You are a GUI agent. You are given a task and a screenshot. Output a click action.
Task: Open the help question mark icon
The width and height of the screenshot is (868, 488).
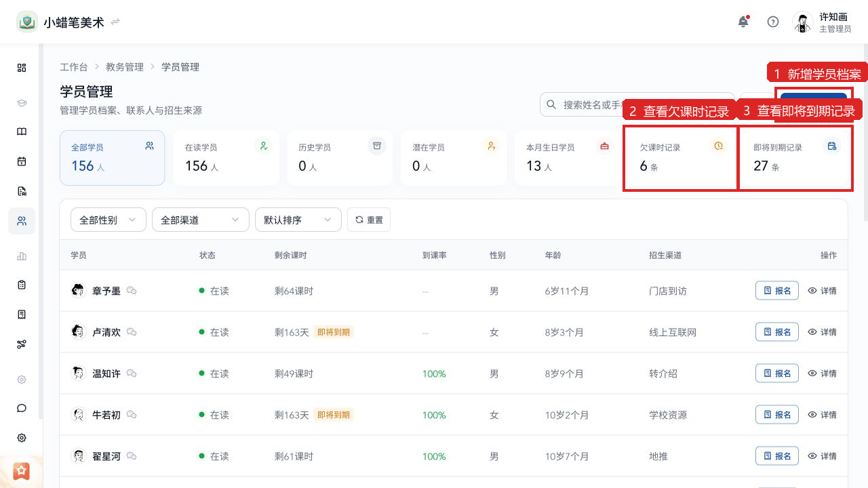[773, 22]
